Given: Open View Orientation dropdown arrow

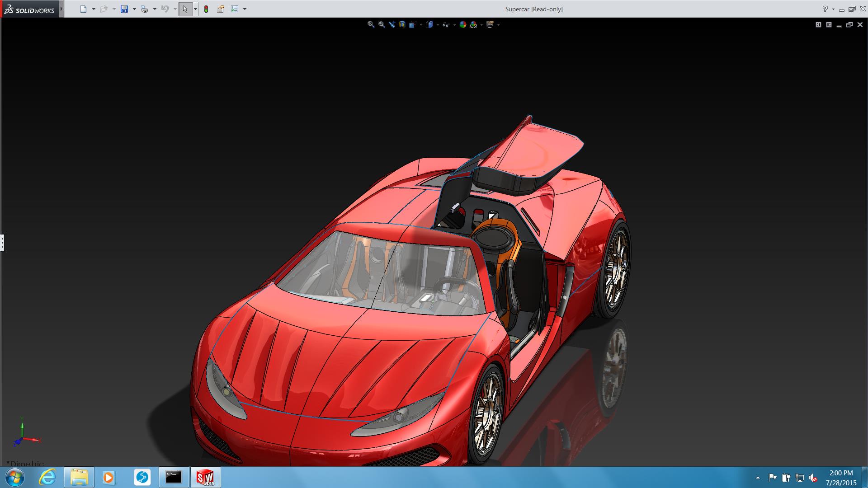Looking at the screenshot, I should [x=421, y=25].
